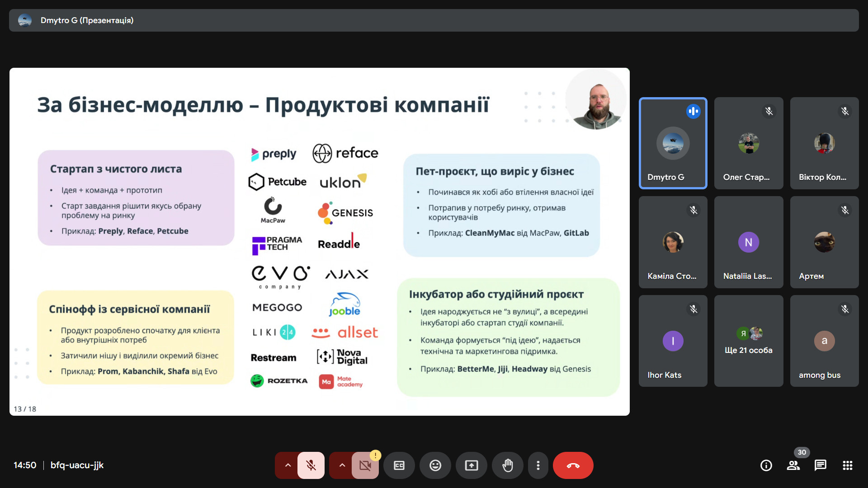The width and height of the screenshot is (868, 488).
Task: Open meeting details info
Action: tap(766, 465)
